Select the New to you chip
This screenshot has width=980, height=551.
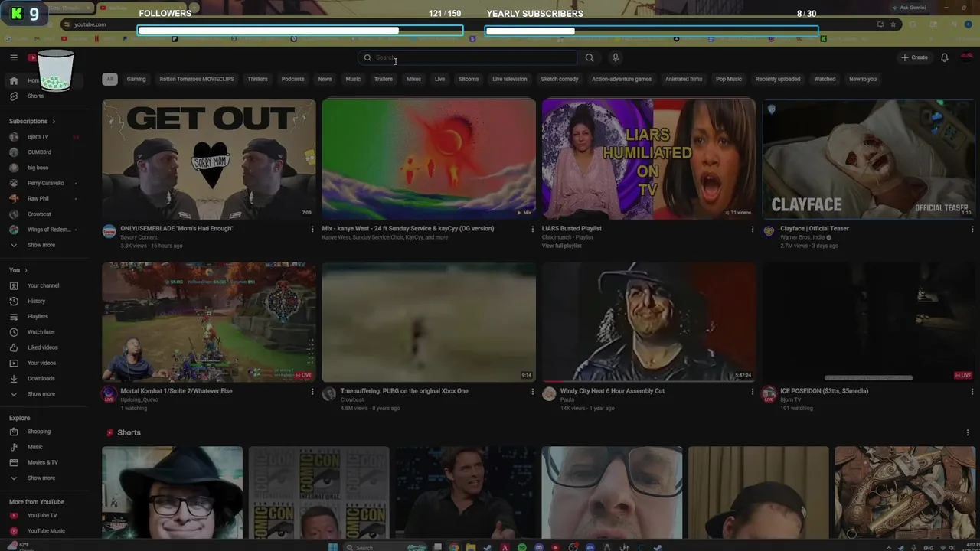click(x=863, y=79)
